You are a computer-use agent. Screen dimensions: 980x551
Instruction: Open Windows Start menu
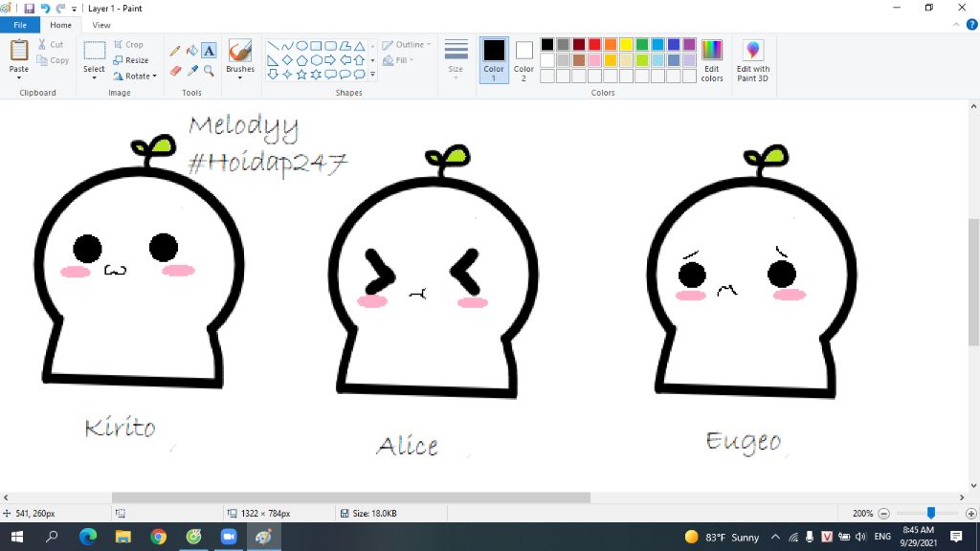tap(17, 537)
